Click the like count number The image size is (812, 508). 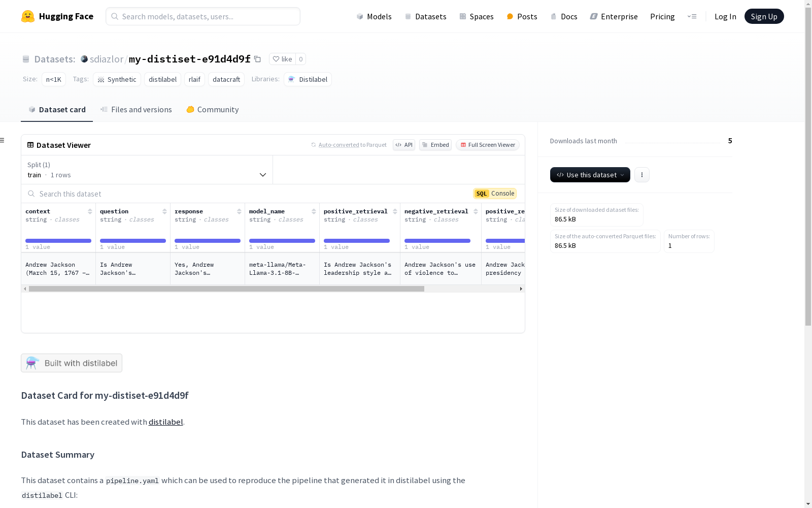(300, 59)
